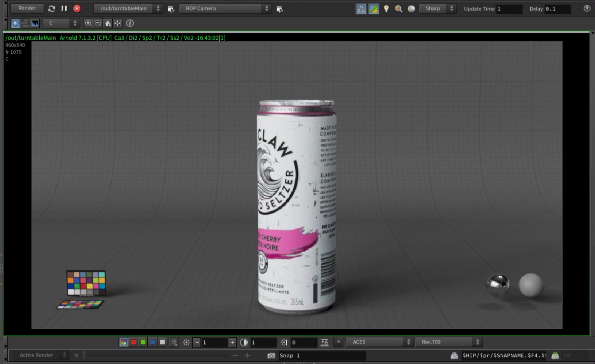
Task: Show render information with the i icon
Action: tap(130, 23)
